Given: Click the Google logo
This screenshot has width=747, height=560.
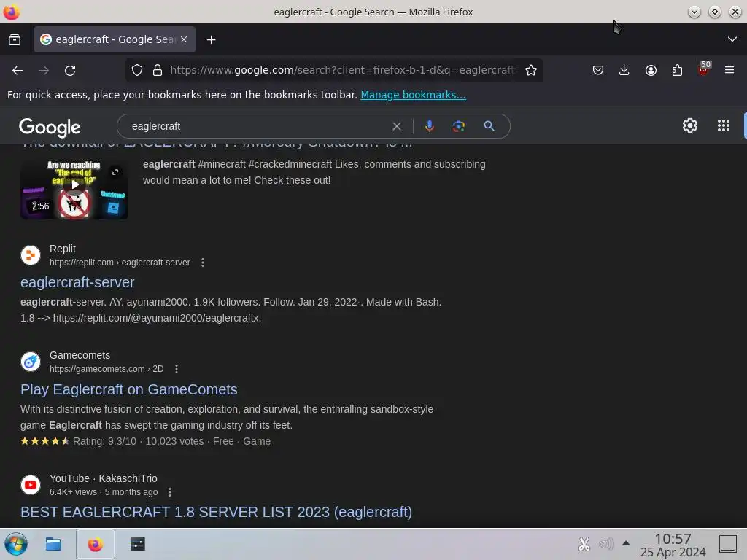Looking at the screenshot, I should pyautogui.click(x=50, y=127).
